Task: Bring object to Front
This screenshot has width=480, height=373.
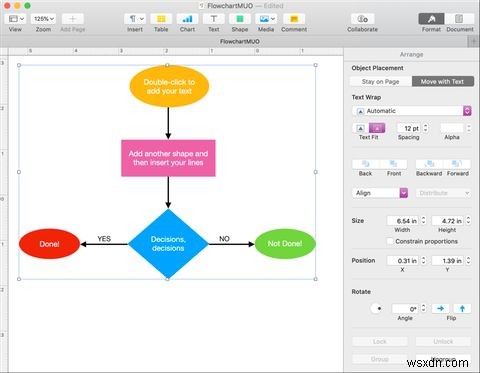Action: tap(393, 164)
